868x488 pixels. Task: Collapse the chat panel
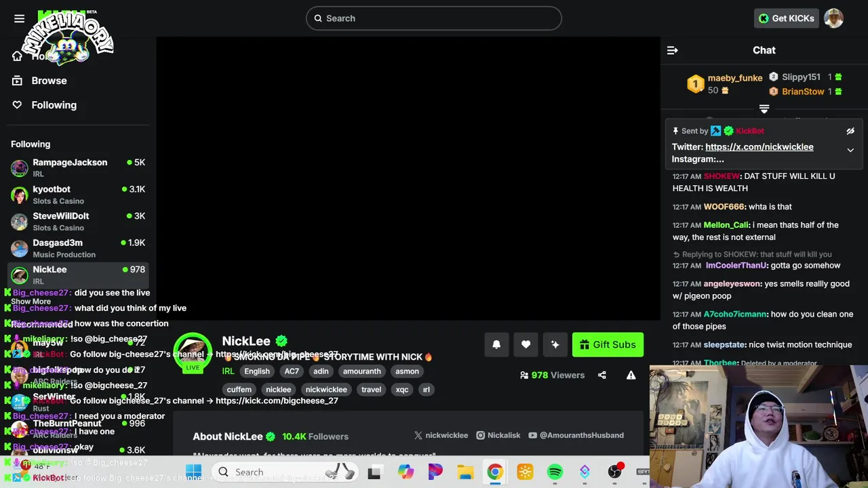click(x=672, y=50)
